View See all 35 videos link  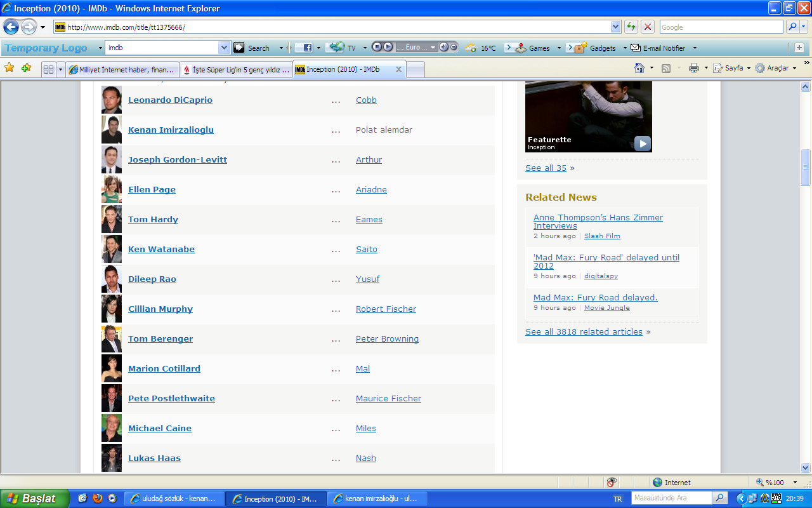(546, 168)
